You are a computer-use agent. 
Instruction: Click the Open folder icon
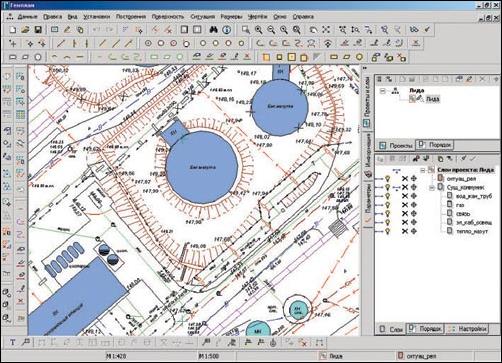click(x=25, y=30)
